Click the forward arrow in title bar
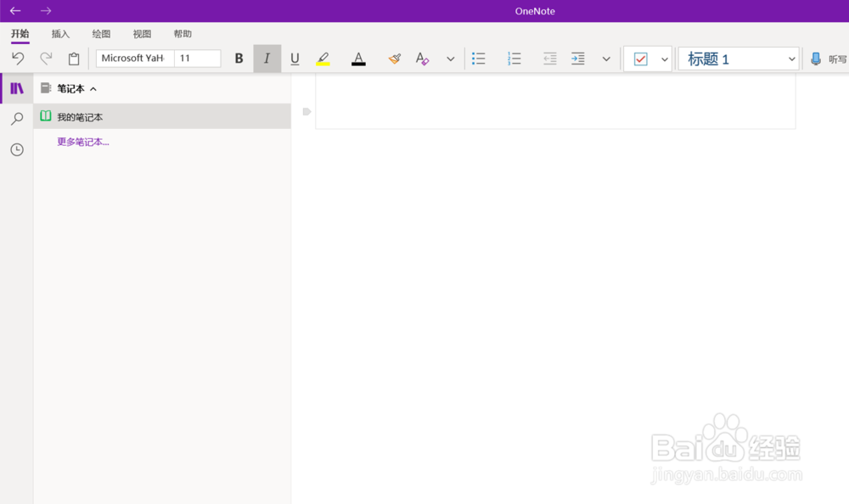 coord(46,11)
